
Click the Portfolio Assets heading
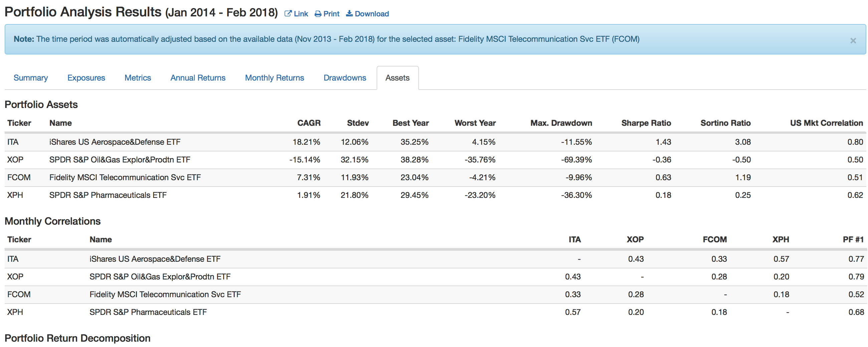click(x=41, y=104)
